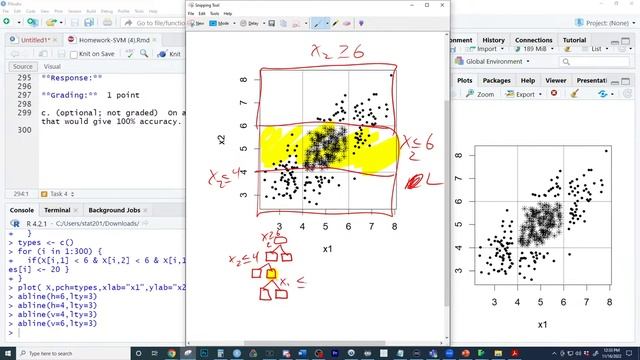
Task: Switch to the Homework-SVM (4).Rmd tab
Action: click(114, 40)
